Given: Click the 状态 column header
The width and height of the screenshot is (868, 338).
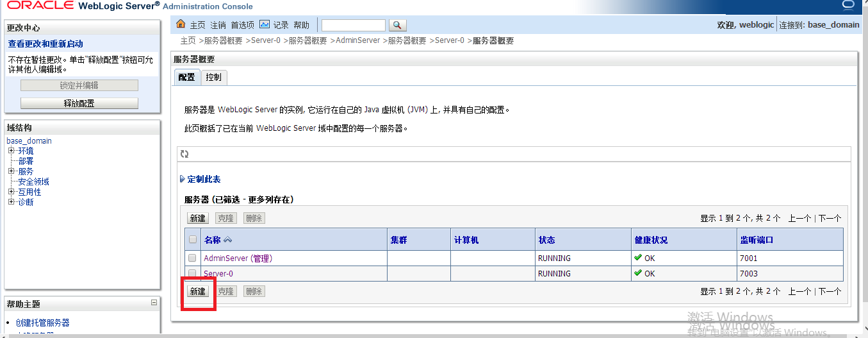Looking at the screenshot, I should 546,240.
